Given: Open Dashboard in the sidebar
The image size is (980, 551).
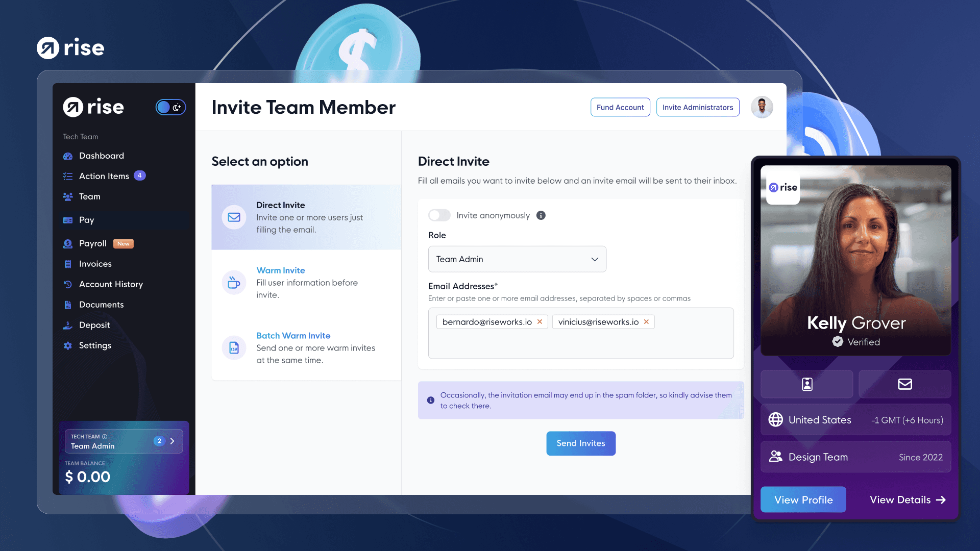Looking at the screenshot, I should [x=102, y=156].
